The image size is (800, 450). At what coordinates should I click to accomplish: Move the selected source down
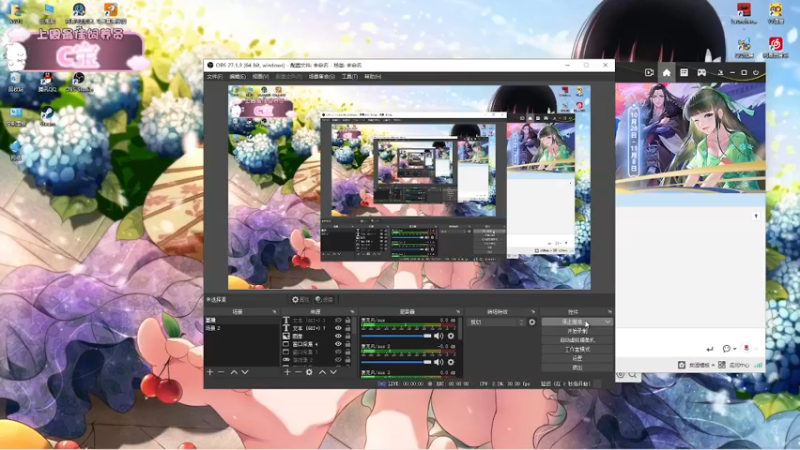(333, 372)
